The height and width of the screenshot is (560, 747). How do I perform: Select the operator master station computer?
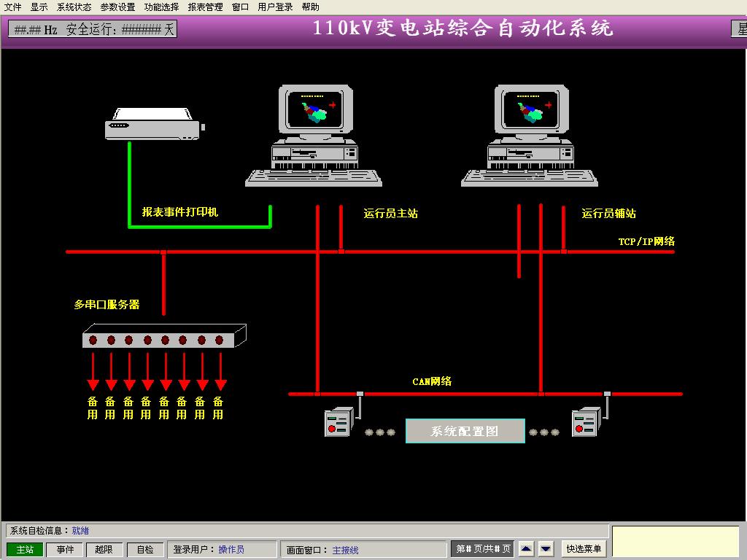314,135
